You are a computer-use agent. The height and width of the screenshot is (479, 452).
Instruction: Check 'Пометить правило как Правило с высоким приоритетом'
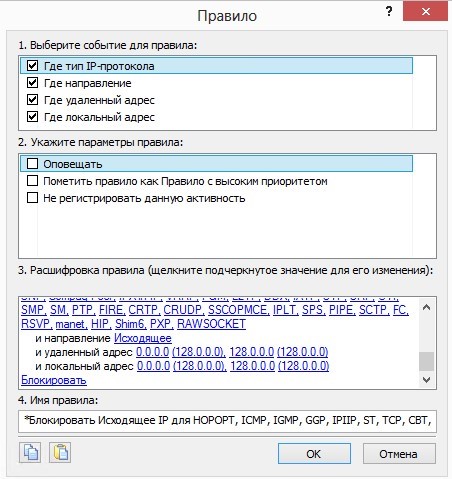pyautogui.click(x=32, y=181)
